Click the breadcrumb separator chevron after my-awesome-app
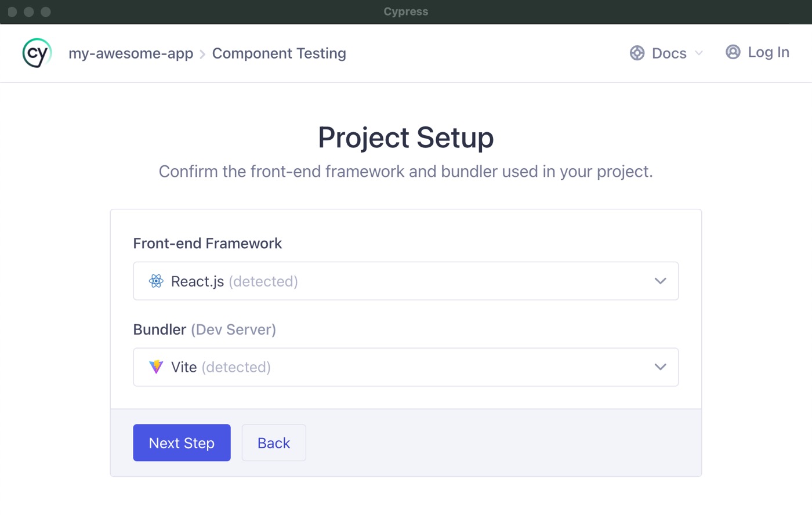Image resolution: width=812 pixels, height=515 pixels. click(202, 53)
